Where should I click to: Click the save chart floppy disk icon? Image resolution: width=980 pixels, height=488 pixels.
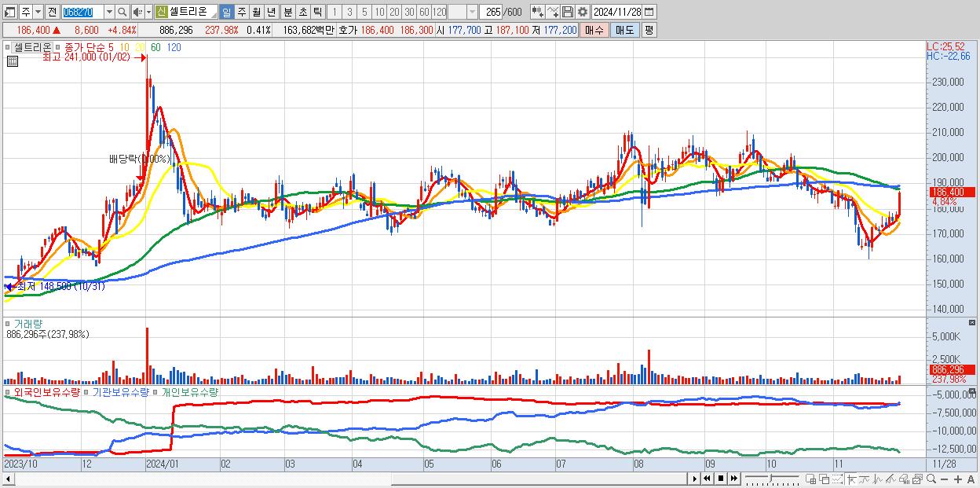click(x=568, y=13)
